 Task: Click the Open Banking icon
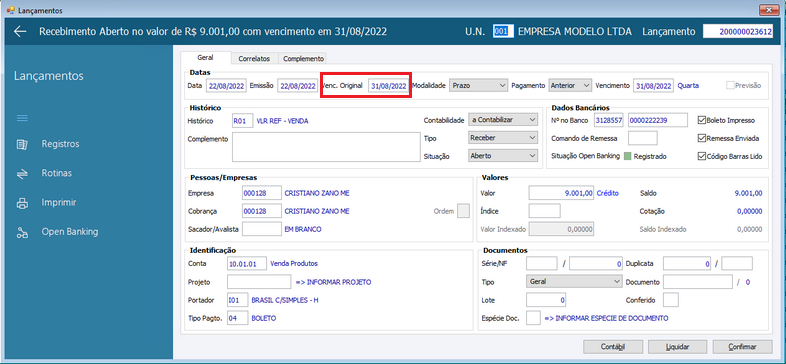pyautogui.click(x=22, y=232)
